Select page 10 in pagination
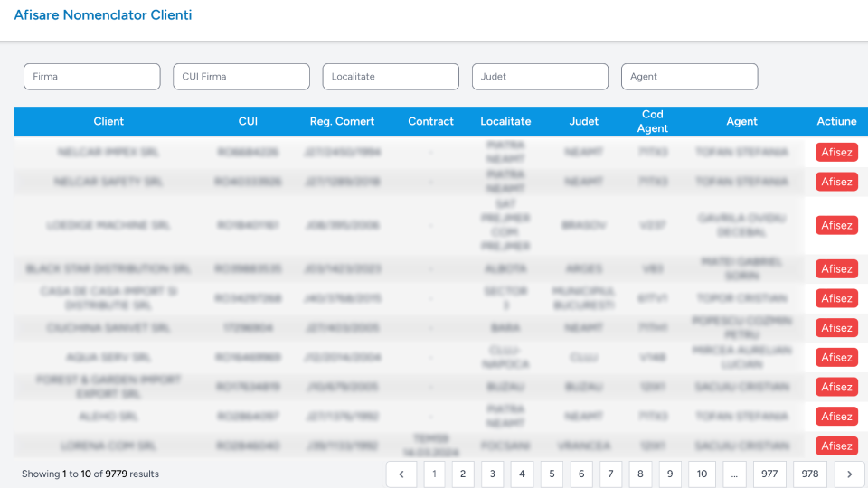 702,474
